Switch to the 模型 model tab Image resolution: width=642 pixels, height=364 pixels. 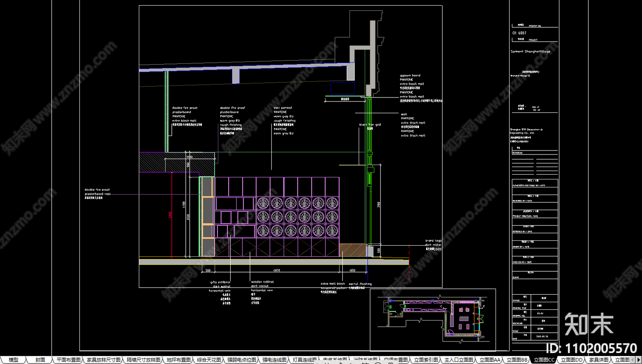point(14,360)
